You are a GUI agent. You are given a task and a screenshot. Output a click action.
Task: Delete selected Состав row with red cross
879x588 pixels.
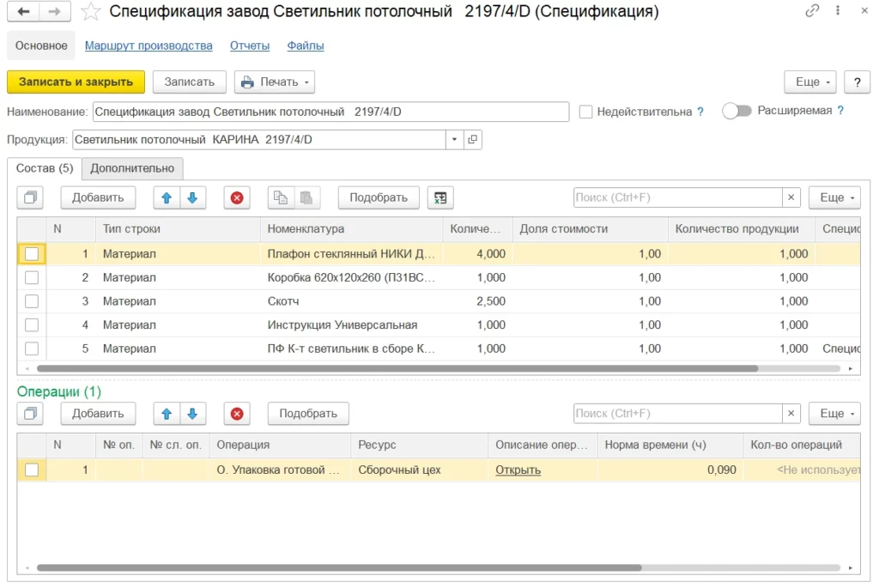pos(237,197)
